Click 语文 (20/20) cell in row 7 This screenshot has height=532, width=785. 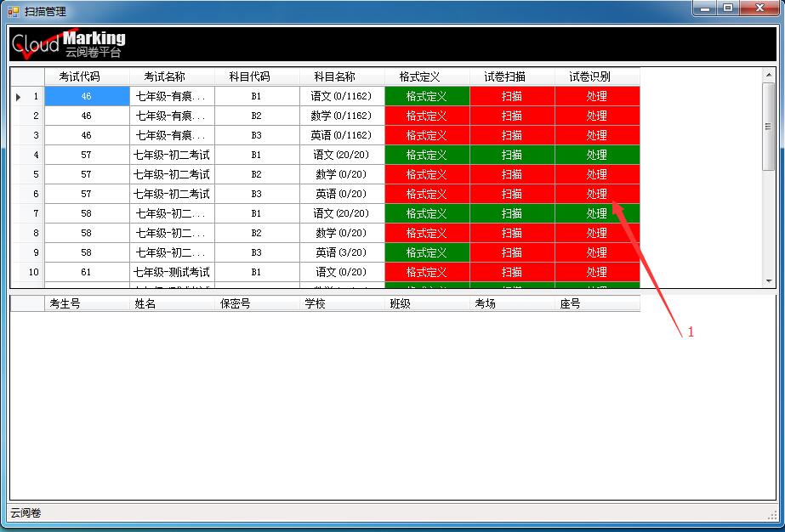pos(343,213)
